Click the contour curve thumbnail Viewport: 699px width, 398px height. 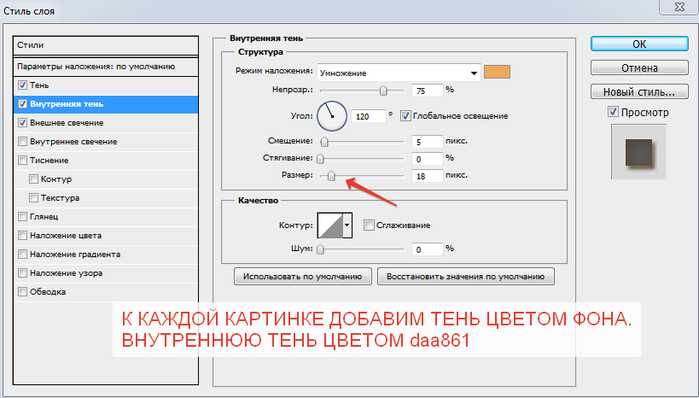(330, 225)
